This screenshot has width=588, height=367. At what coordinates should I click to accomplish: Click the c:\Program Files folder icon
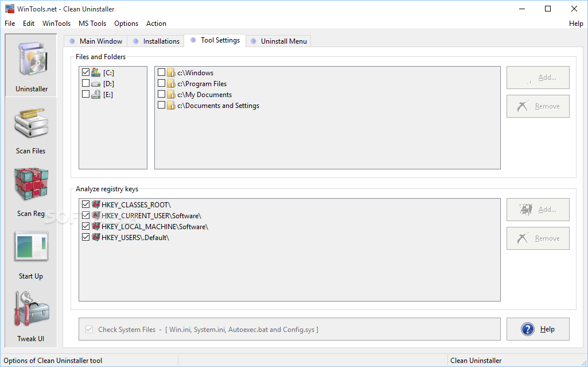(172, 83)
